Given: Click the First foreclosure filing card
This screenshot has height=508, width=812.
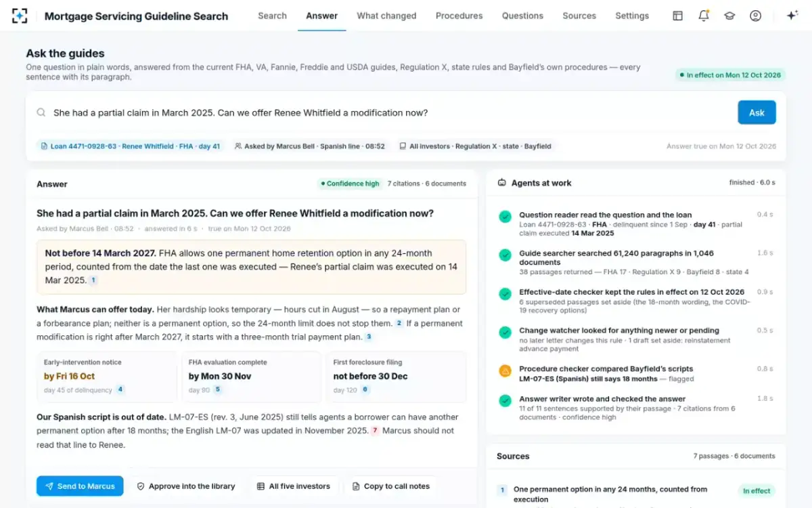Looking at the screenshot, I should pyautogui.click(x=396, y=377).
